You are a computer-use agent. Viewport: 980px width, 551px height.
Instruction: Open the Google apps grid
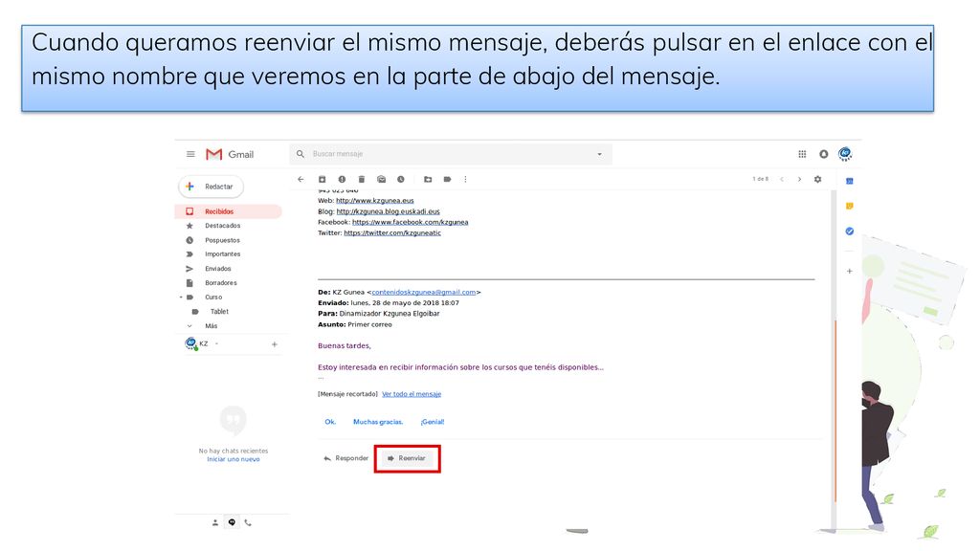coord(802,154)
